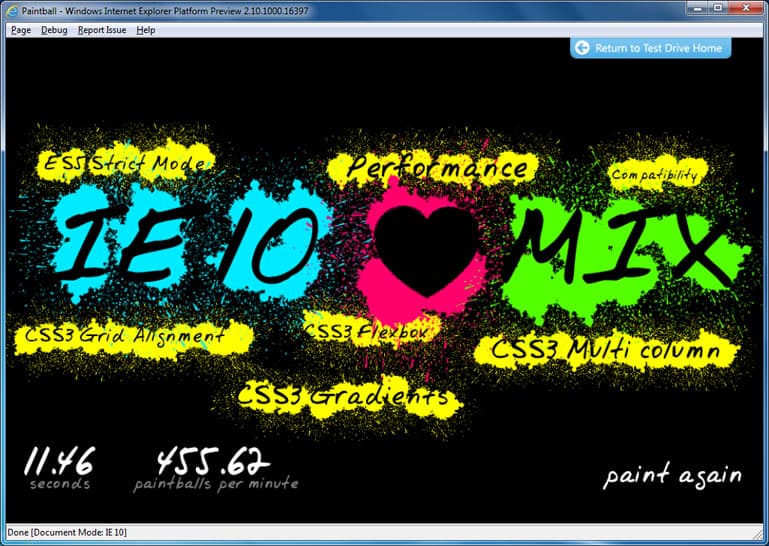Open the Page menu

click(x=20, y=30)
